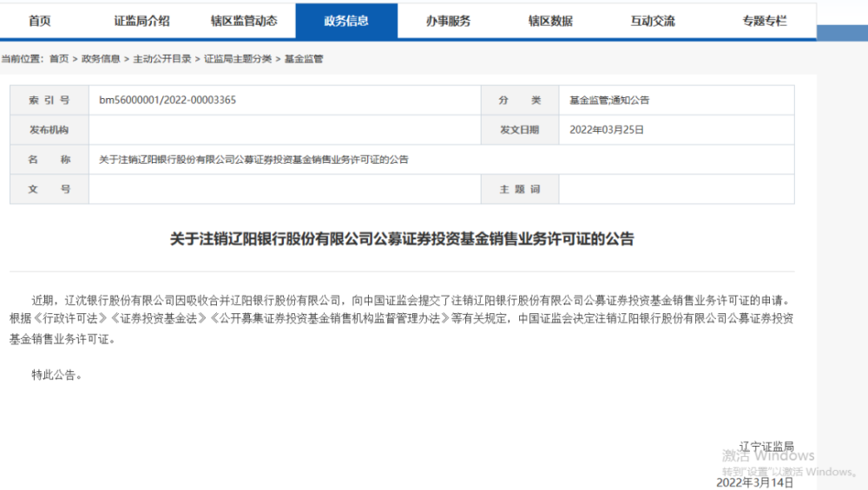Click 基金监管 breadcrumb link
This screenshot has width=868, height=490.
coord(303,59)
